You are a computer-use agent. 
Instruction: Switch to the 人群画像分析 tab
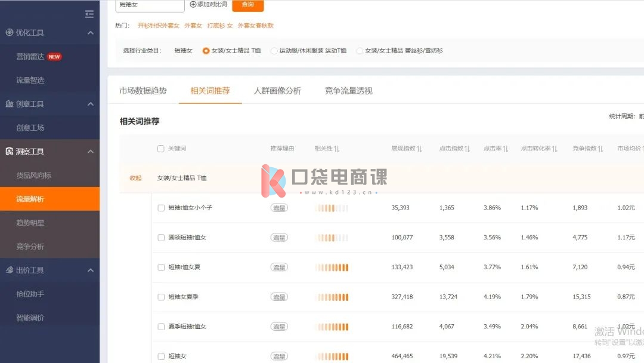pos(277,91)
